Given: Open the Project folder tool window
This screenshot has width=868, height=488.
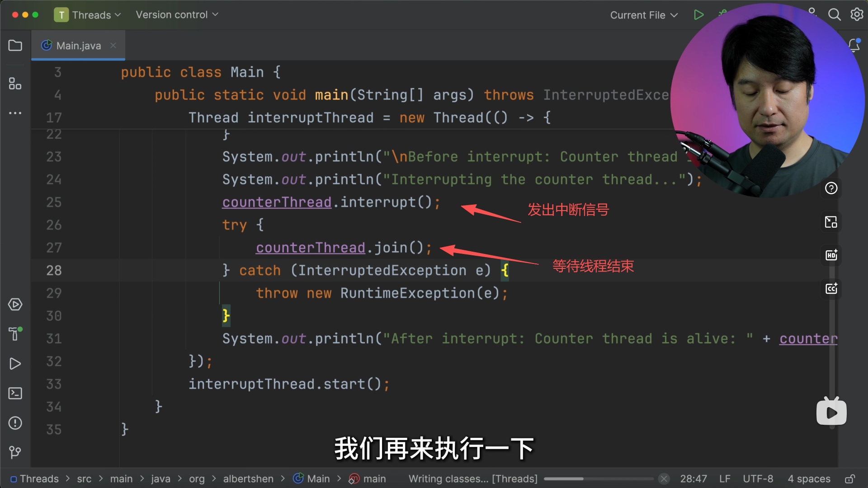Looking at the screenshot, I should (15, 46).
